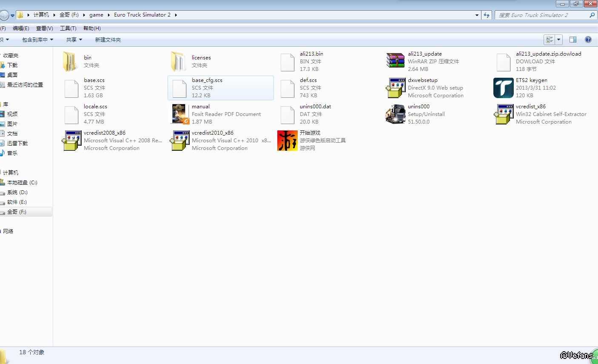Open the 图片 library

[x=12, y=124]
